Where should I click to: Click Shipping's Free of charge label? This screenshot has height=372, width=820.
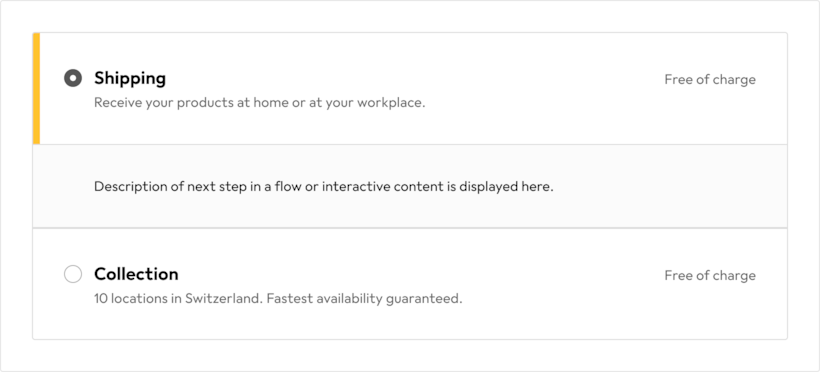[x=710, y=80]
